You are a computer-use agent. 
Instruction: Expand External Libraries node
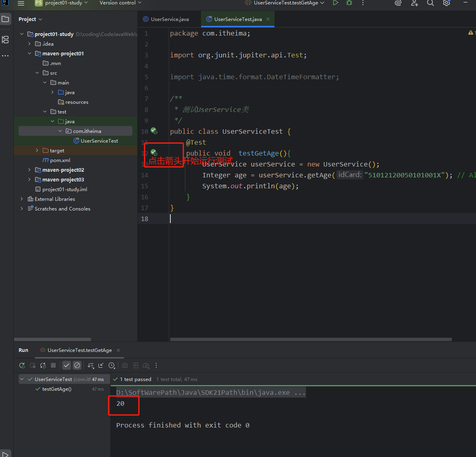[x=21, y=199]
